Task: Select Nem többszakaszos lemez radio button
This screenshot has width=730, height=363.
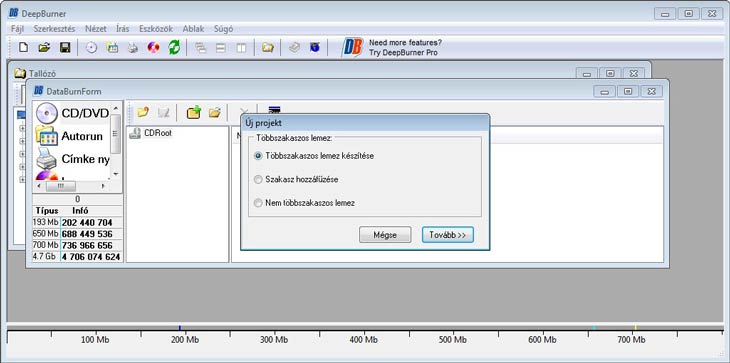Action: click(x=258, y=203)
